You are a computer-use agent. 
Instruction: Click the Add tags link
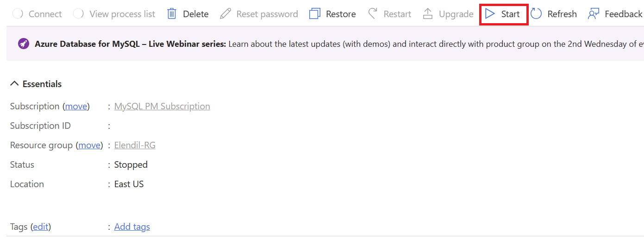[x=132, y=227]
